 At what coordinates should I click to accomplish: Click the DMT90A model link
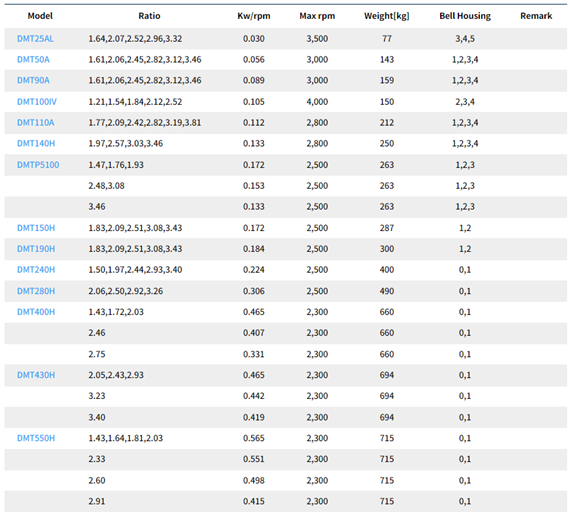[x=33, y=80]
